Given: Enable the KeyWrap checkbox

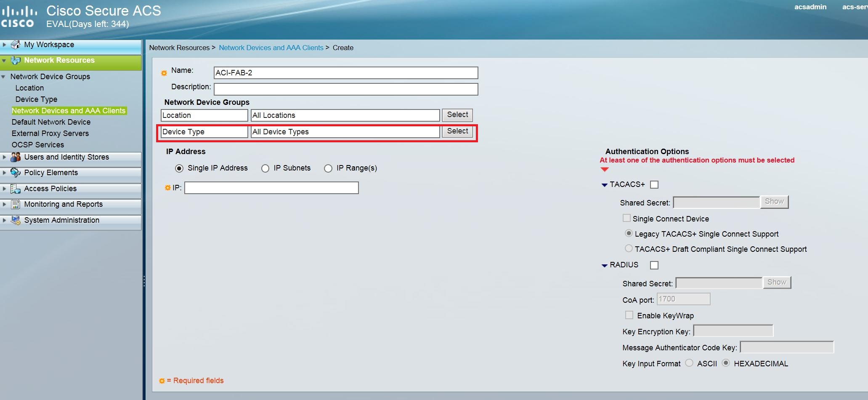Looking at the screenshot, I should [629, 315].
